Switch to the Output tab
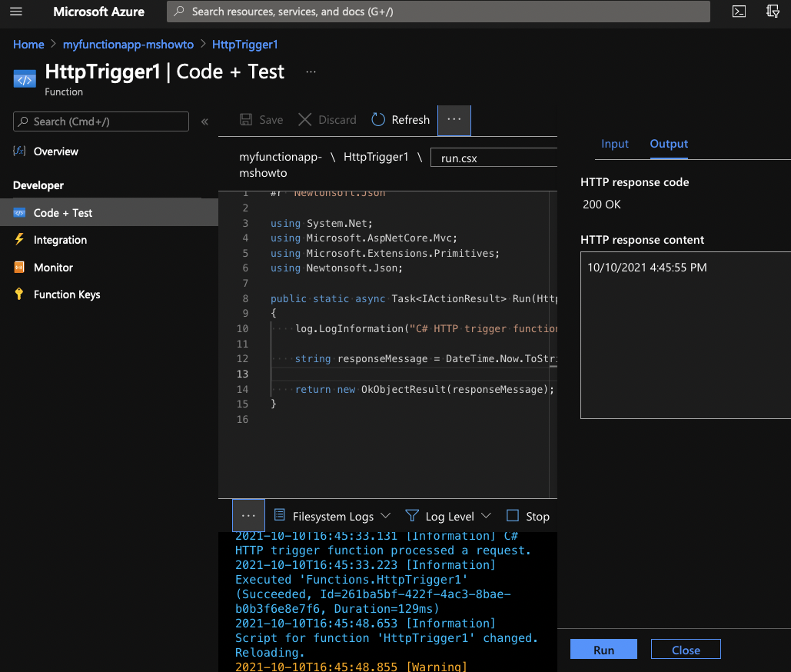Image resolution: width=791 pixels, height=672 pixels. pyautogui.click(x=669, y=144)
